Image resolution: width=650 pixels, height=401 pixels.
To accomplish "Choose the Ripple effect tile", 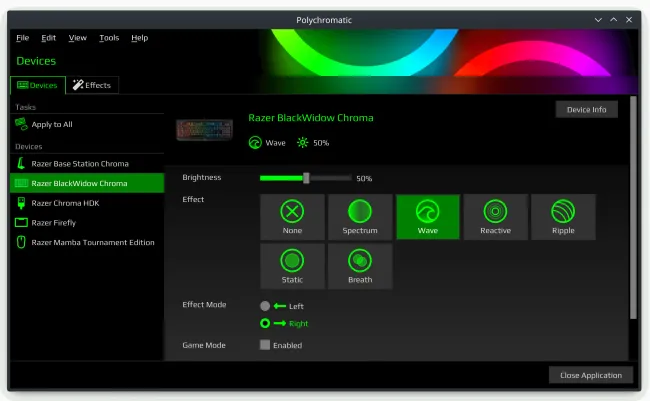I will point(563,217).
